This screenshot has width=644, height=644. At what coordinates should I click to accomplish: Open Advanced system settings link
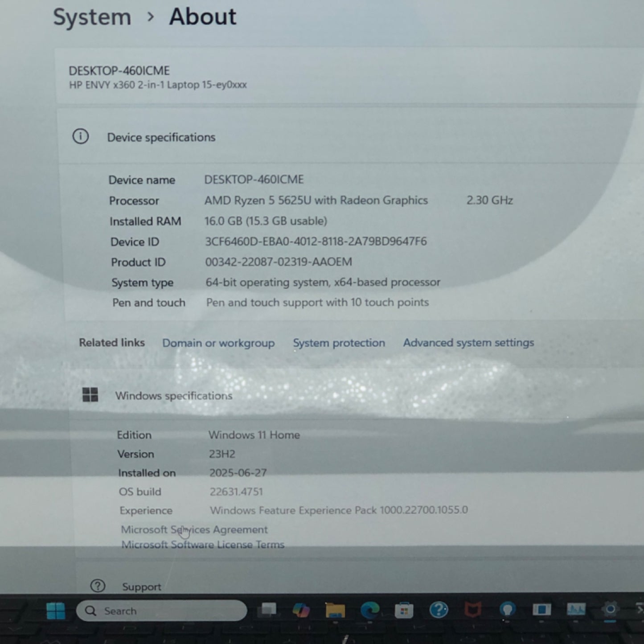(468, 343)
